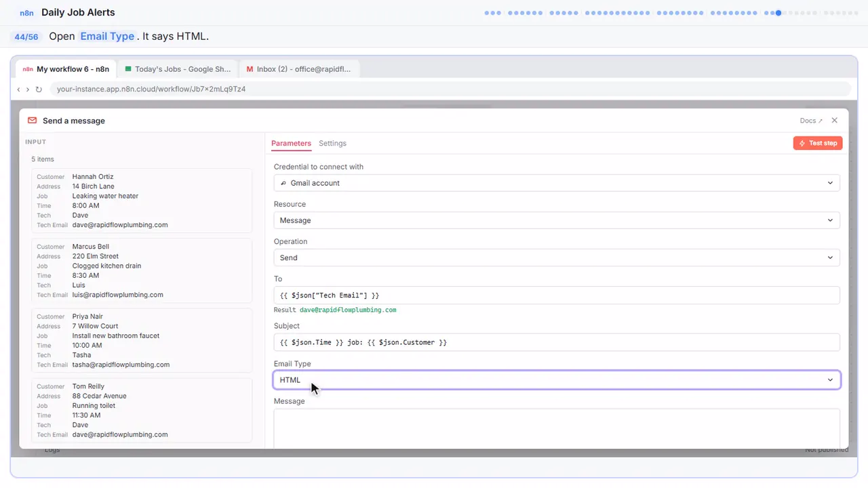Image resolution: width=868 pixels, height=488 pixels.
Task: Go back with the browser back arrow
Action: tap(18, 89)
